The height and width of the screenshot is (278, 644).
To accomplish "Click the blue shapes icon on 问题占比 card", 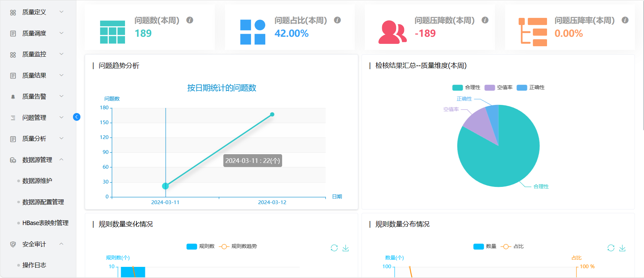I will point(253,32).
